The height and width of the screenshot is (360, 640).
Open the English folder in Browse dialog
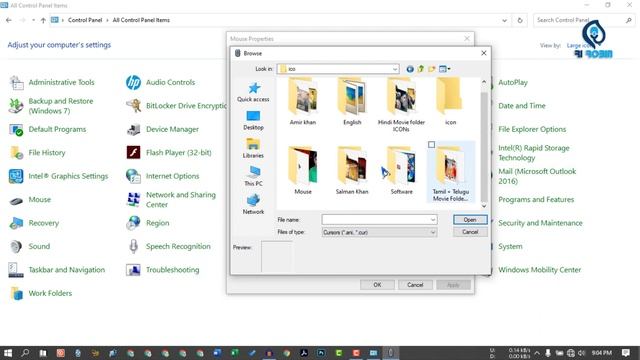(352, 101)
